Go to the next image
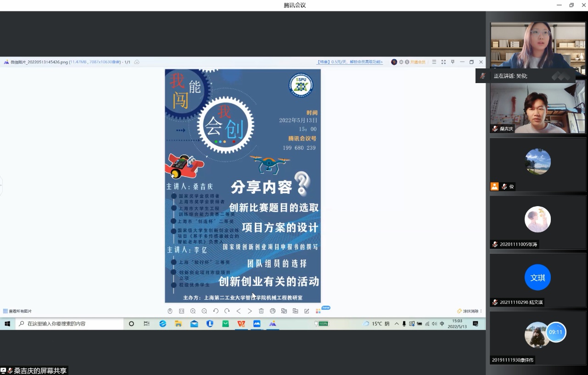Screen dimensions: 588x375 (x=250, y=311)
